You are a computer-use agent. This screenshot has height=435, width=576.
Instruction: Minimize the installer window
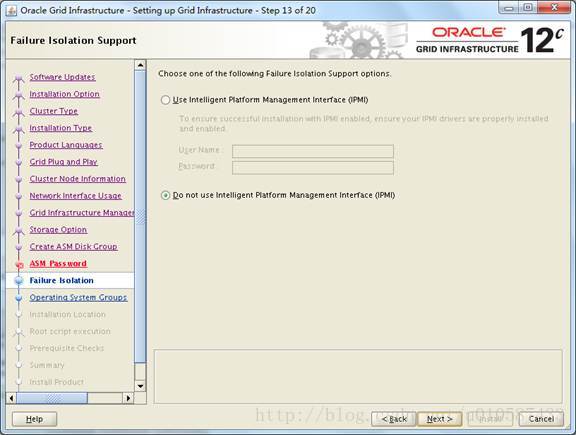coord(508,8)
